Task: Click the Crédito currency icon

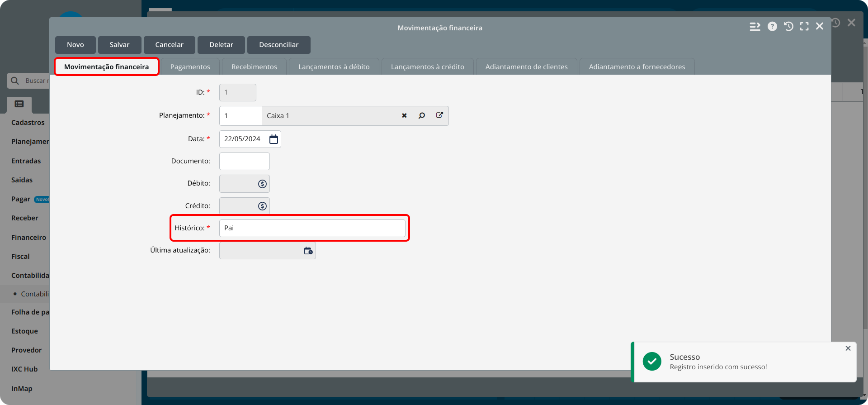Action: (262, 206)
